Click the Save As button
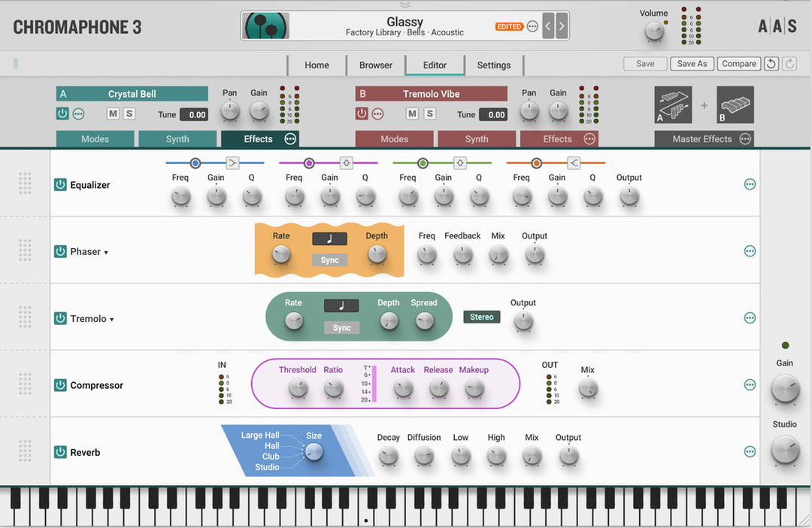812x528 pixels. (692, 64)
